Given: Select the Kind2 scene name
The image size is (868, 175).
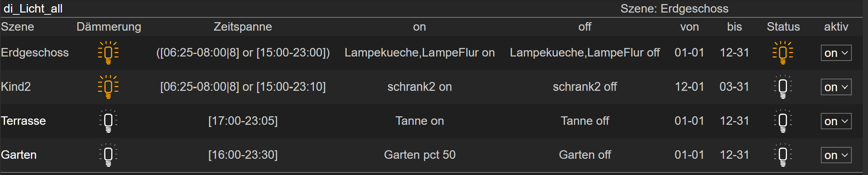Looking at the screenshot, I should [x=16, y=87].
